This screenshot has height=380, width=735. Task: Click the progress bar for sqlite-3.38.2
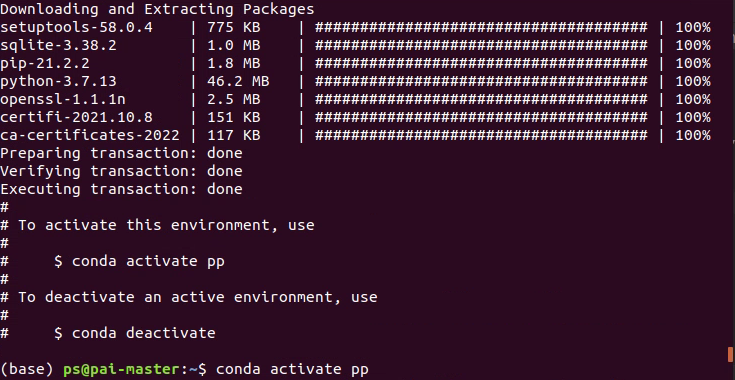481,45
